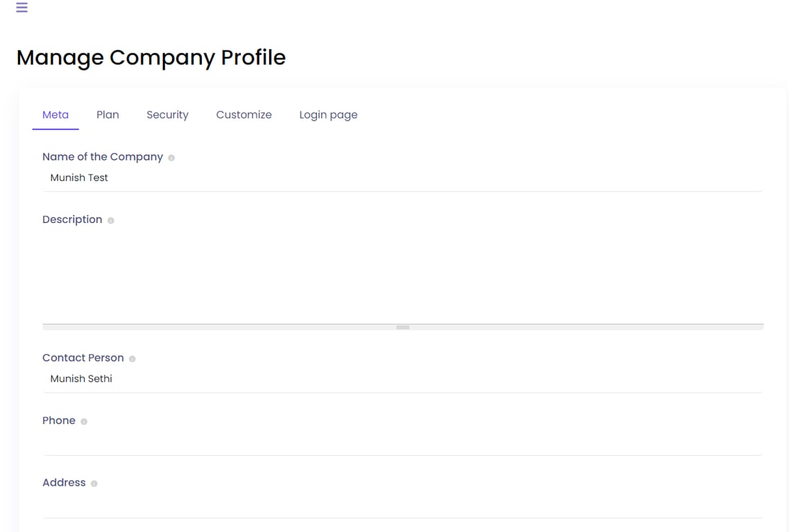789x532 pixels.
Task: Open the Security tab
Action: click(x=167, y=115)
